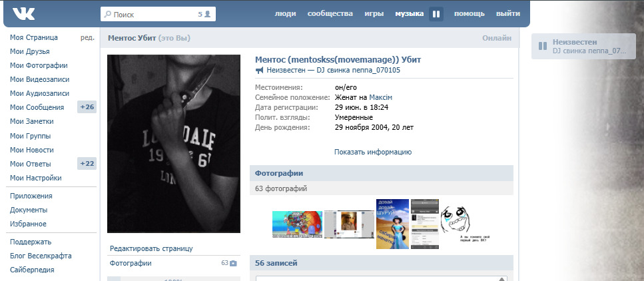Open Мои Группы in sidebar
Viewport: 644px width, 281px height.
(31, 136)
